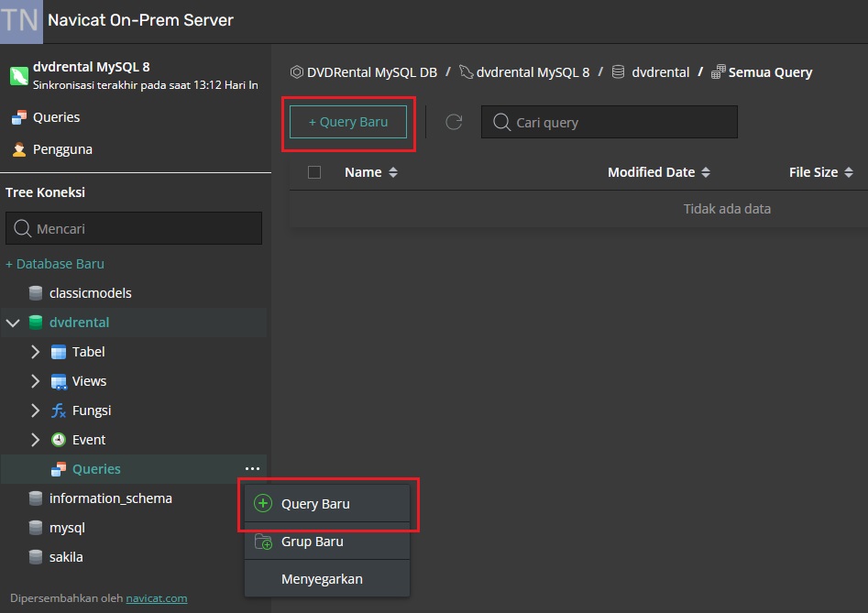Click the Pengguna user icon

click(x=19, y=149)
